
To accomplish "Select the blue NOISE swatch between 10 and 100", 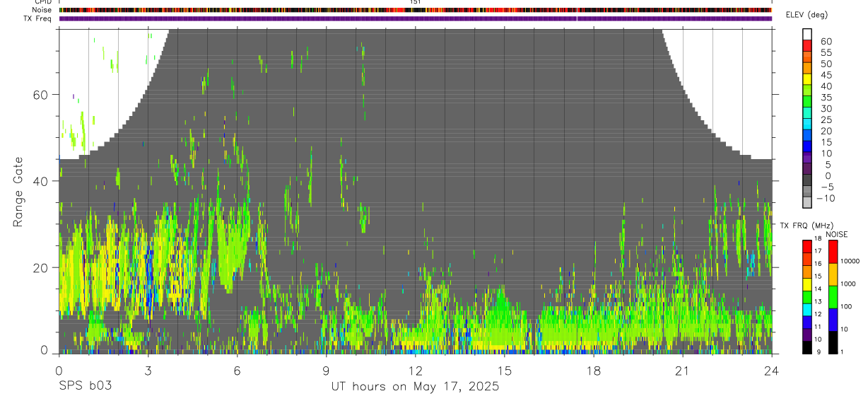I will pos(833,320).
